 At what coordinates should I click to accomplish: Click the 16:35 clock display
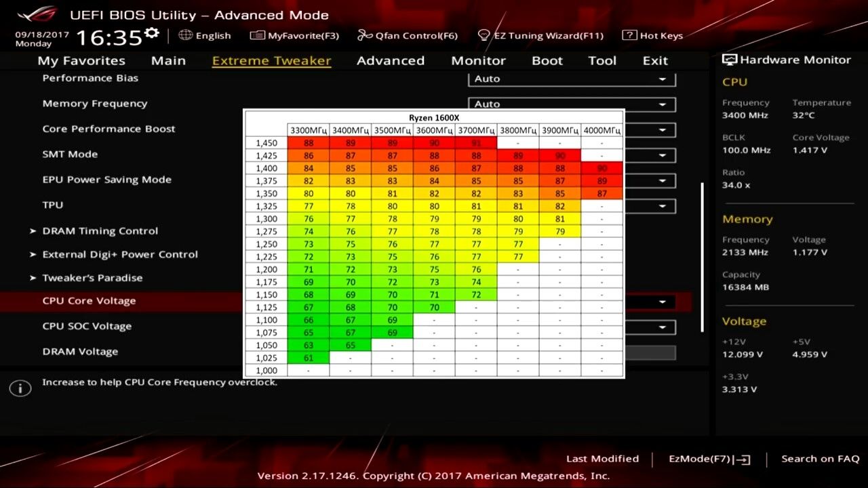click(108, 37)
